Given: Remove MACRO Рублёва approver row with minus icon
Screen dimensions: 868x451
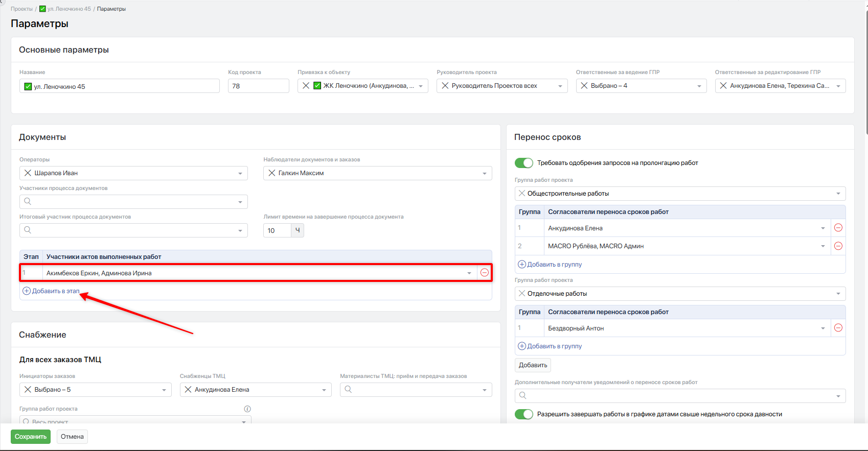Looking at the screenshot, I should pos(838,246).
